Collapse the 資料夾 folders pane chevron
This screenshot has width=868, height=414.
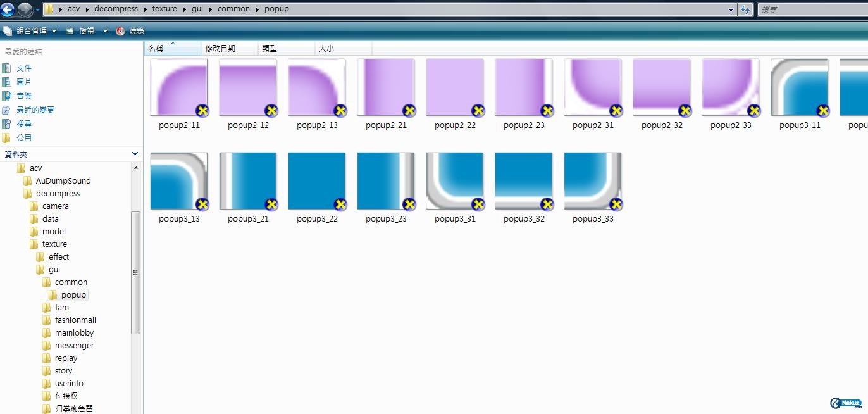pos(135,154)
